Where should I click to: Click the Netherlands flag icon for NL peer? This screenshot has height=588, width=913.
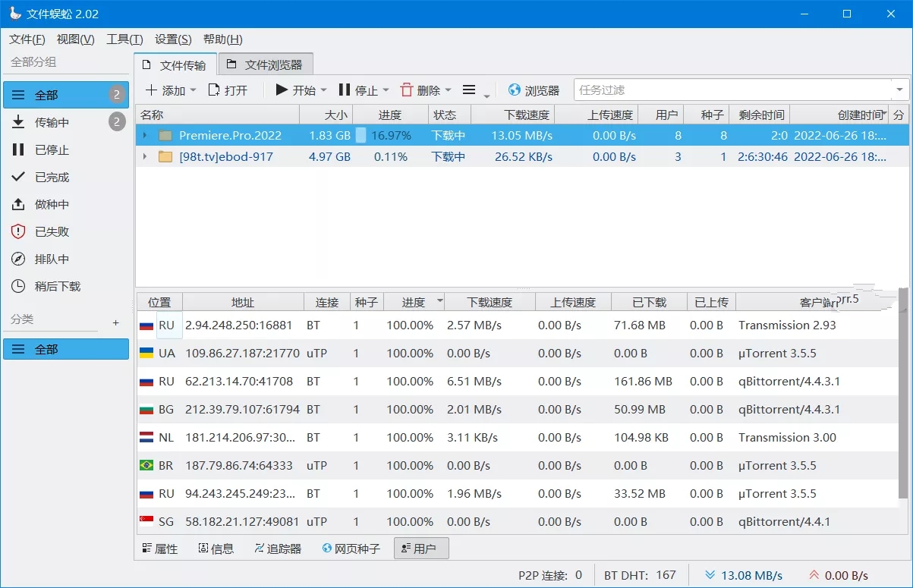(146, 438)
